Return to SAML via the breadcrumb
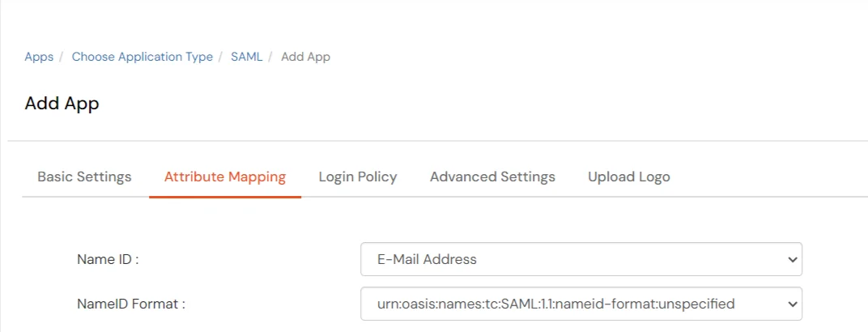The height and width of the screenshot is (332, 868). click(246, 57)
